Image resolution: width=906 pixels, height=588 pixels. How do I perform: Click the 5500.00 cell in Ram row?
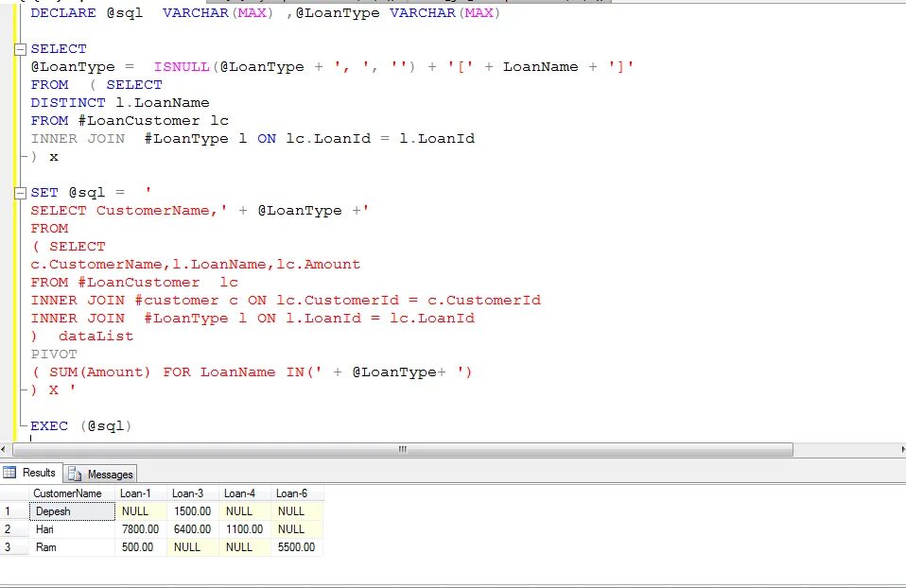(297, 547)
